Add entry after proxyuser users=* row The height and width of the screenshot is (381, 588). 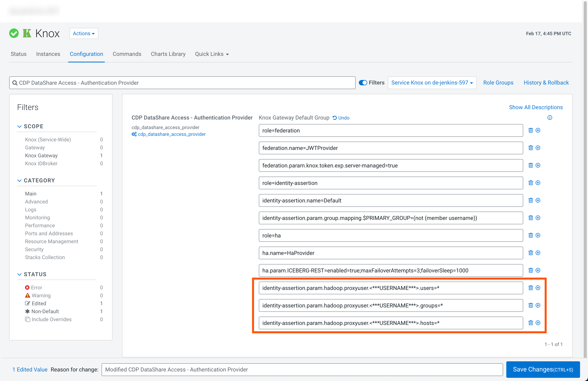click(538, 288)
